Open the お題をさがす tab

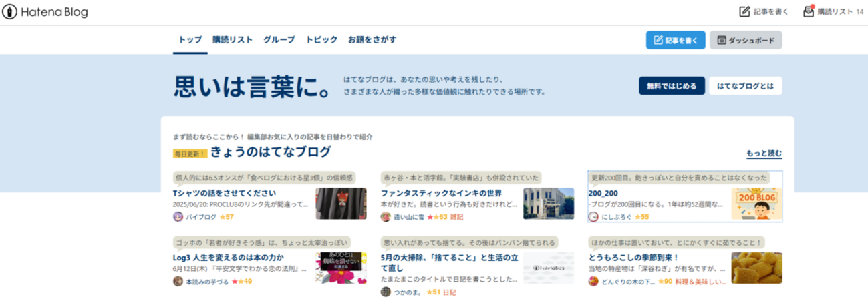click(372, 40)
